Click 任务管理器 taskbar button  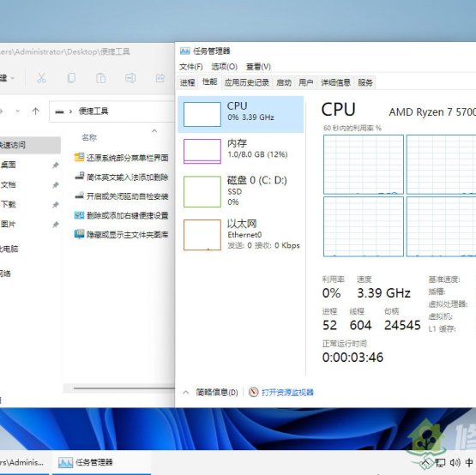(102, 462)
